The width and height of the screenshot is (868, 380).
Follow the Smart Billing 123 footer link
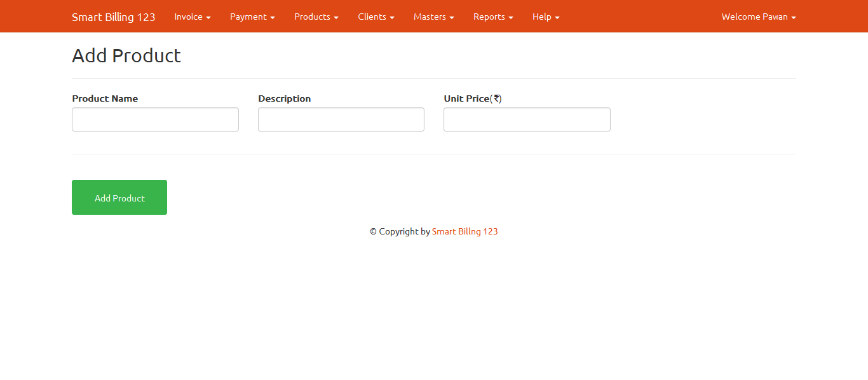click(465, 231)
